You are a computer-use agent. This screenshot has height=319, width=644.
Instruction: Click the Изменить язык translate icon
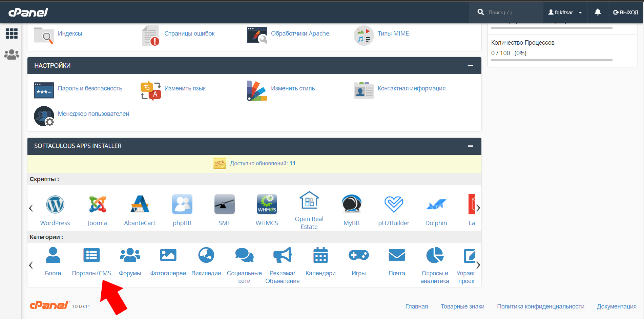click(x=151, y=90)
